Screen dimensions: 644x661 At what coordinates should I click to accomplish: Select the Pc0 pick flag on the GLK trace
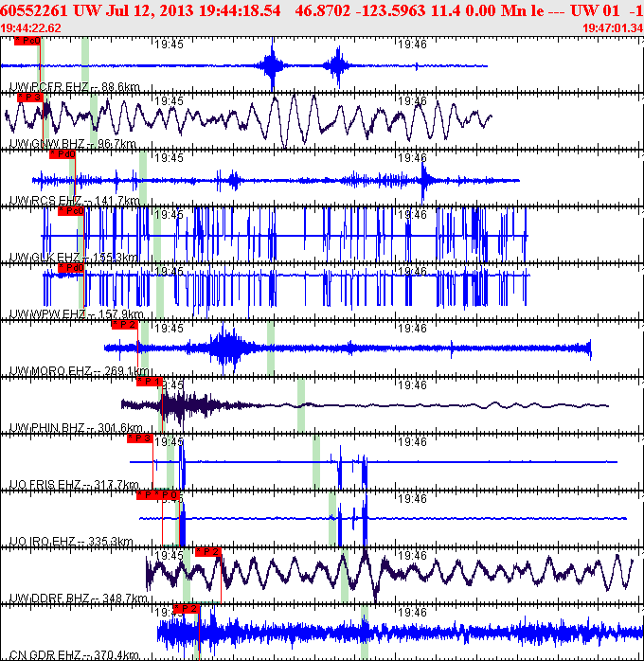71,211
